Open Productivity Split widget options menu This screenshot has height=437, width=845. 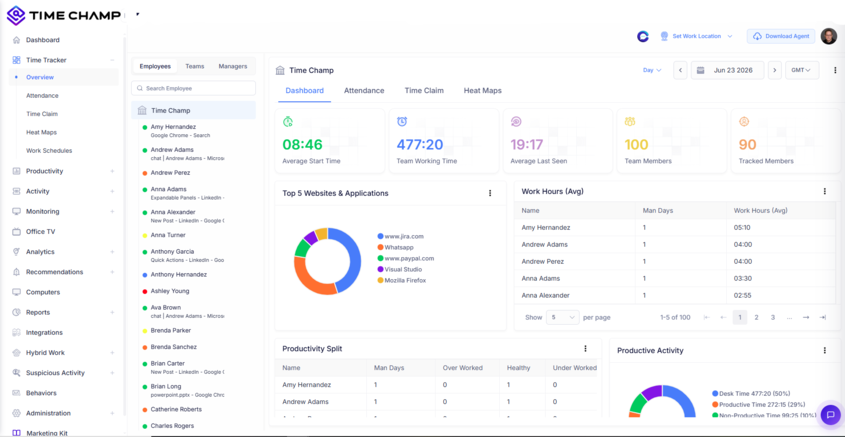[585, 349]
